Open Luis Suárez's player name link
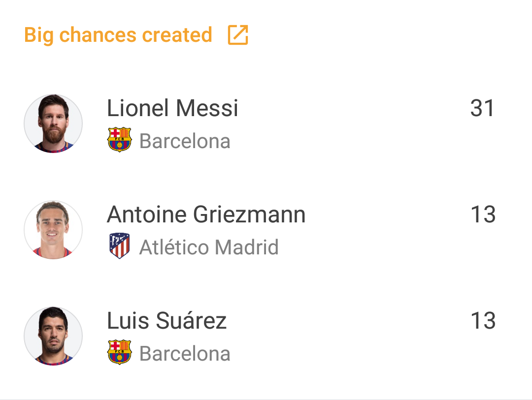Image resolution: width=532 pixels, height=400 pixels. point(166,321)
